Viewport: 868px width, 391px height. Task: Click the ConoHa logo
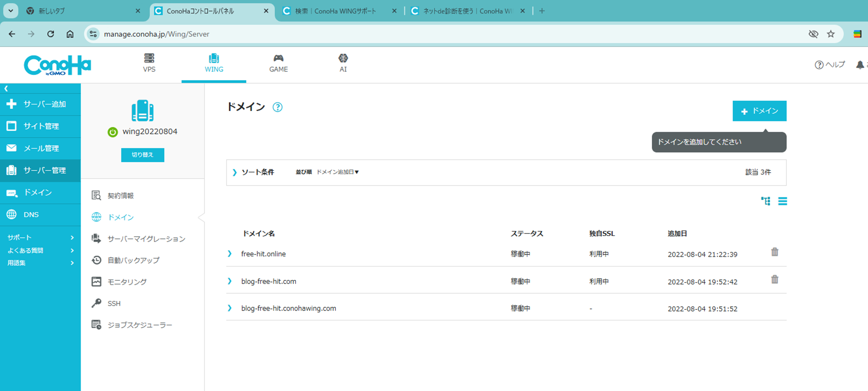(57, 65)
